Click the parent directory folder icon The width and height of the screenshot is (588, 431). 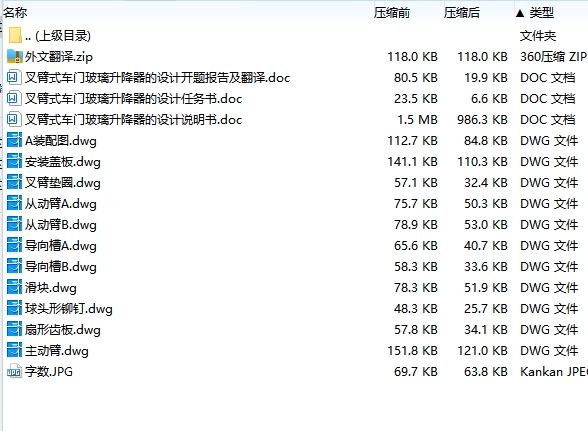tap(15, 35)
